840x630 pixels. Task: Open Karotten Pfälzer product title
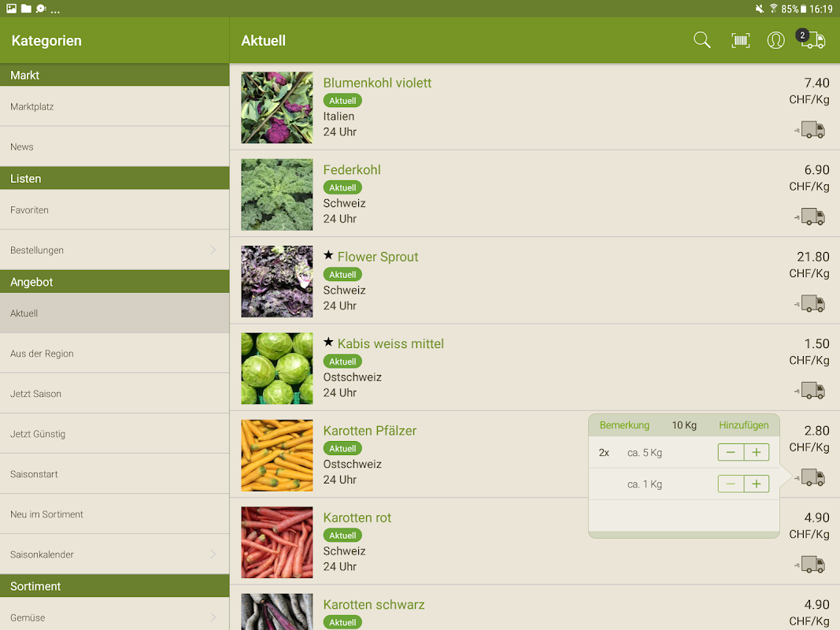click(x=370, y=430)
